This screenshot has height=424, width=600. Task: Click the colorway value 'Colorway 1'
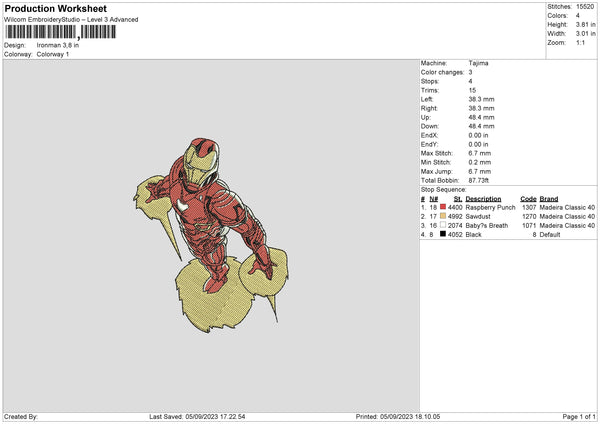[x=53, y=54]
